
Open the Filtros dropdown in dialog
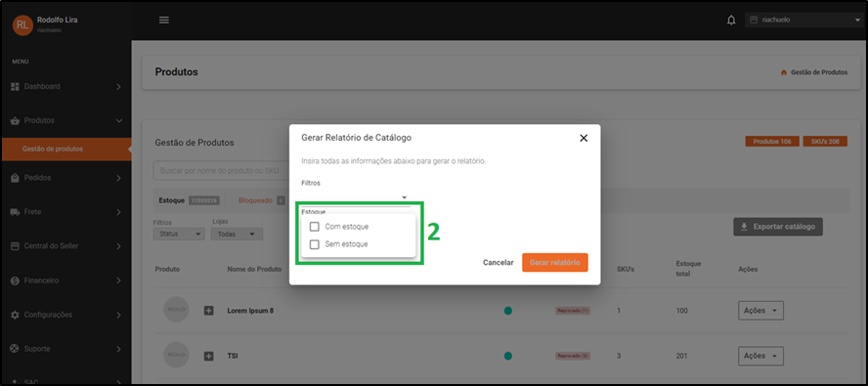pos(356,196)
